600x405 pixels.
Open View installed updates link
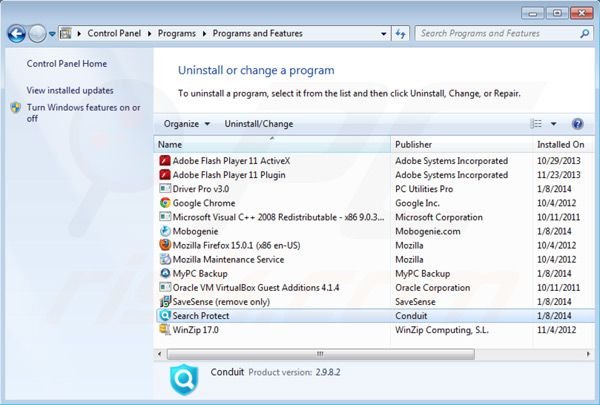point(70,90)
